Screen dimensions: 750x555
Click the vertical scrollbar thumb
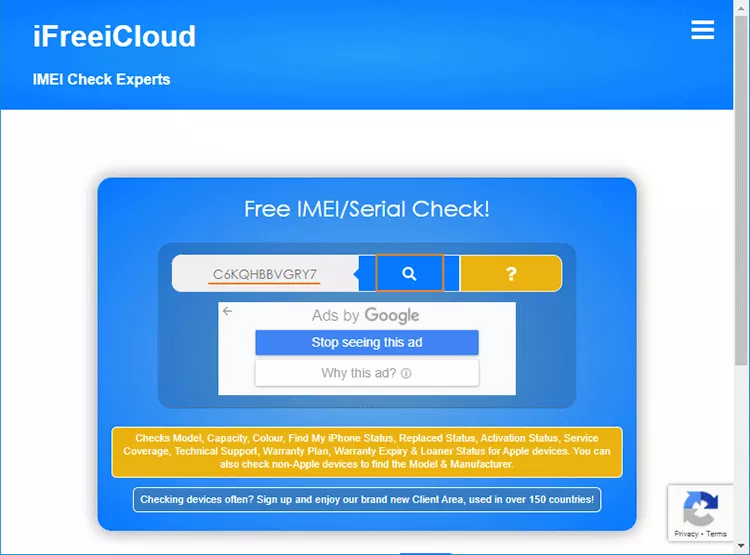pos(741,190)
